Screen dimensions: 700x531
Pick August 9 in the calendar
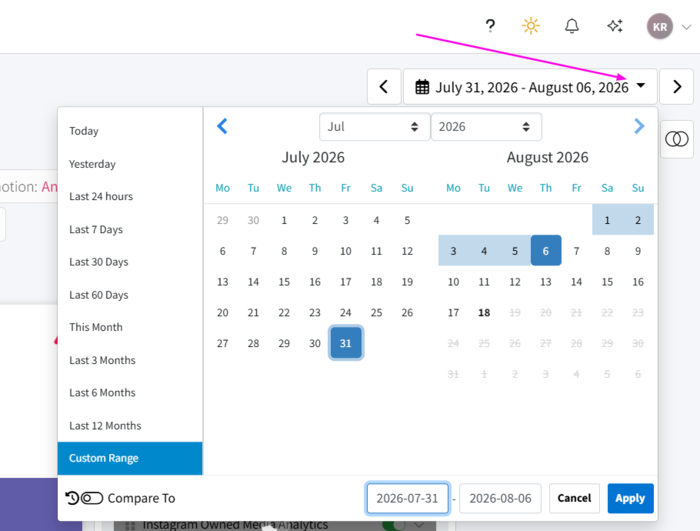(x=638, y=251)
